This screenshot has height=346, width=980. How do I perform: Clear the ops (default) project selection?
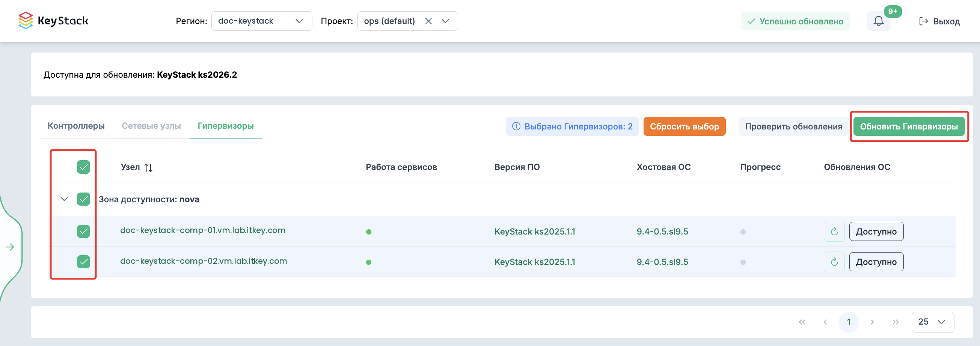click(x=428, y=21)
